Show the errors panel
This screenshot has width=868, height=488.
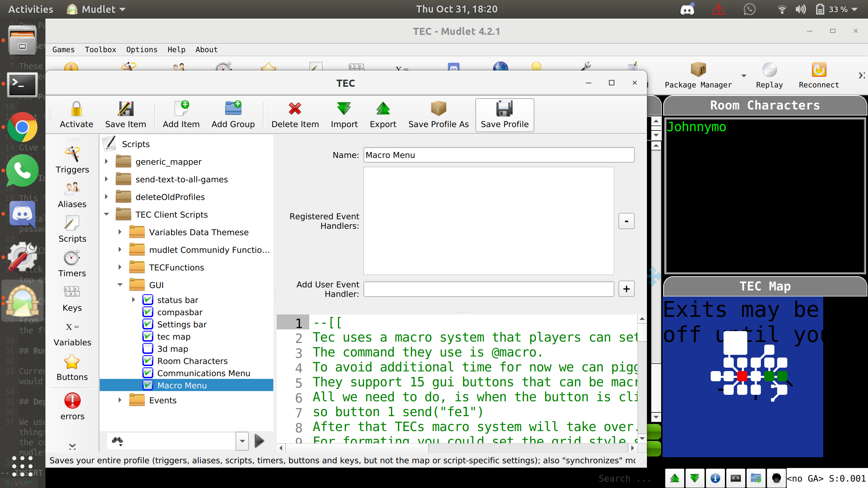click(72, 407)
